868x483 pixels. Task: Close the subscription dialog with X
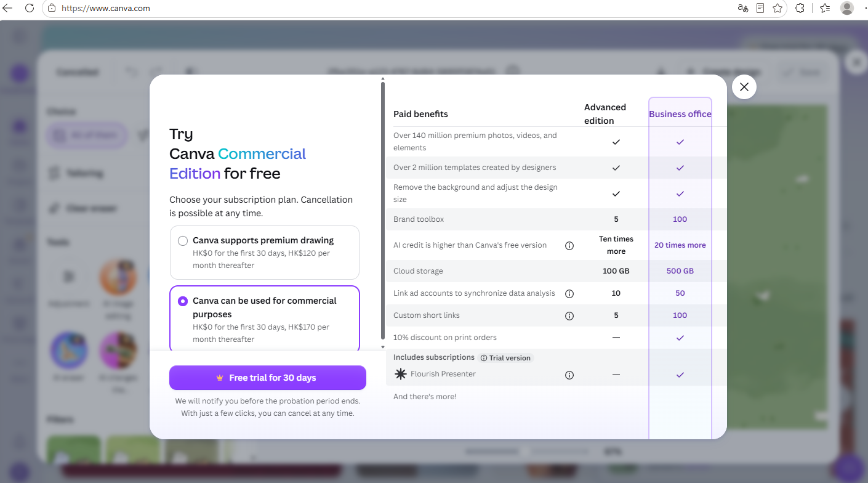[x=744, y=87]
